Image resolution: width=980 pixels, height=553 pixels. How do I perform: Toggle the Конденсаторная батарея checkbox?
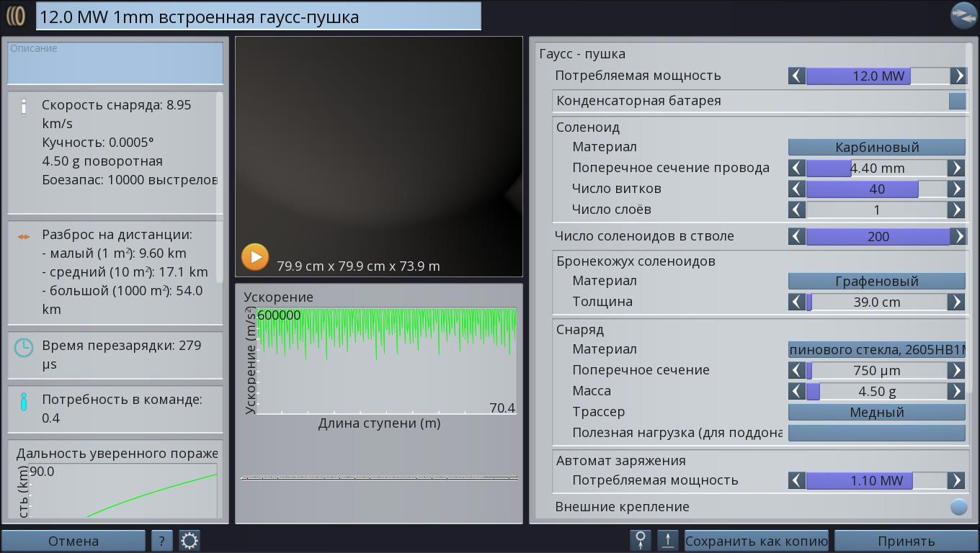pos(957,101)
